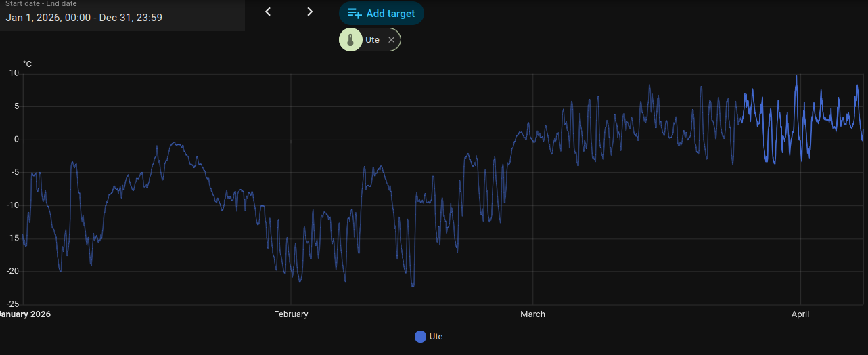The image size is (868, 355).
Task: Click the Add target plus-list icon
Action: pos(355,14)
